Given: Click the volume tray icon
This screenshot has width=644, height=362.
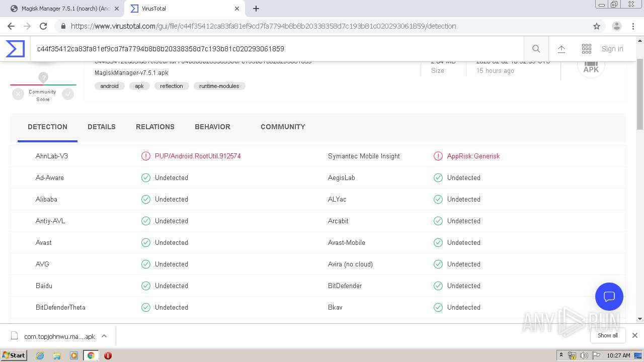Looking at the screenshot, I should click(x=584, y=355).
